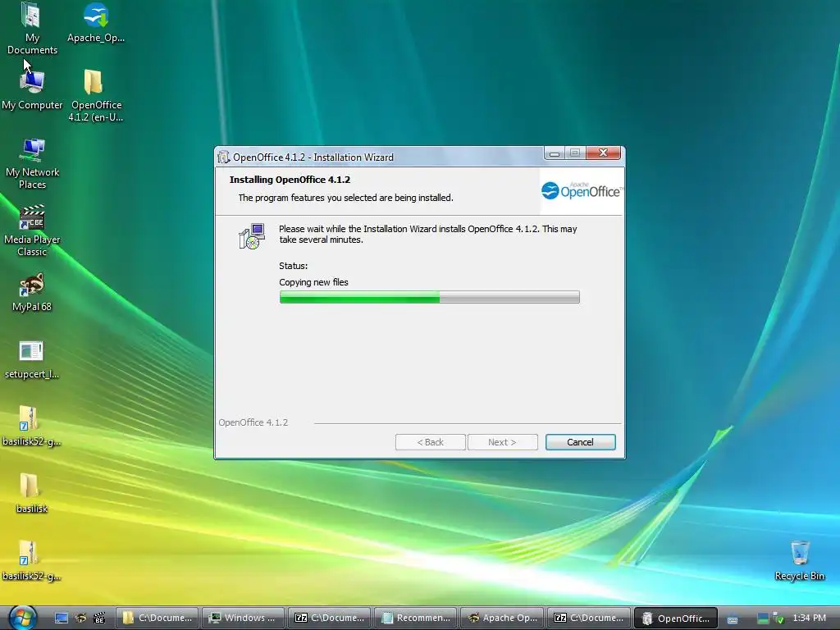Switch to first C:\Docume... folder taskbar button

(157, 618)
